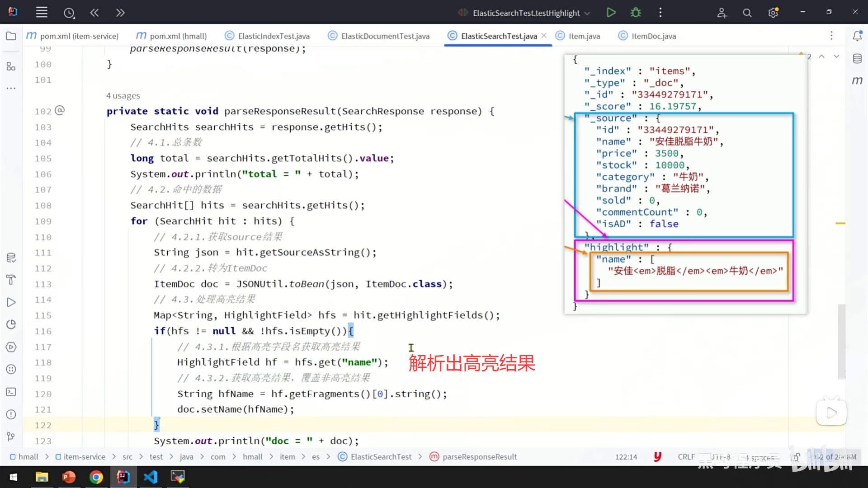This screenshot has height=488, width=868.
Task: Open the Structure tool window icon
Action: (11, 67)
